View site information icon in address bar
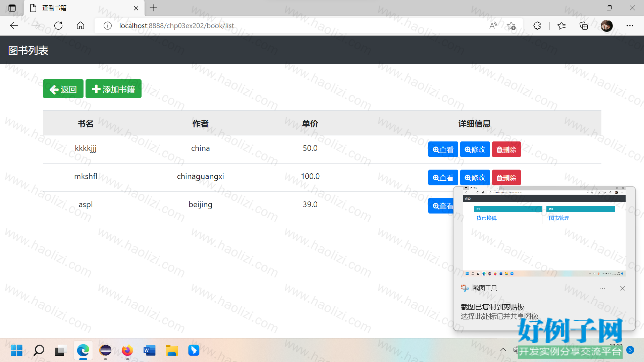644x362 pixels. click(107, 25)
